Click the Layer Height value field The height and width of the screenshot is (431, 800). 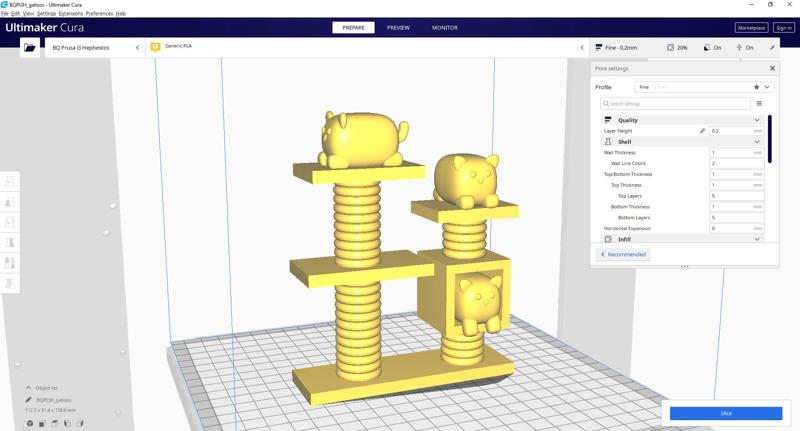click(737, 131)
